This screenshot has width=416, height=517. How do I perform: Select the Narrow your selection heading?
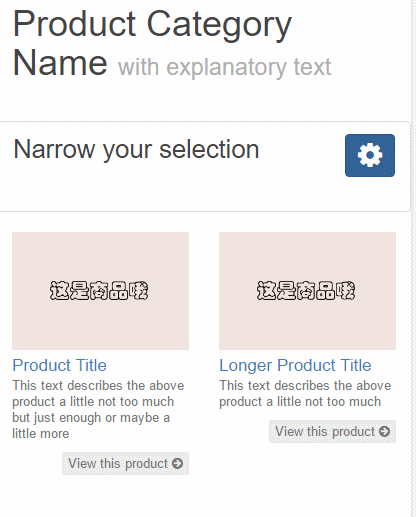point(136,149)
